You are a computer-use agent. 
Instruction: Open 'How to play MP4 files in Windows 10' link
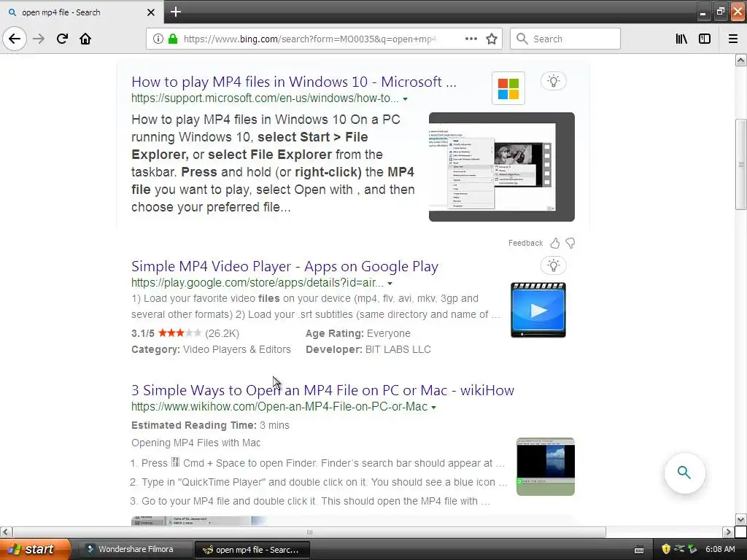[x=293, y=82]
